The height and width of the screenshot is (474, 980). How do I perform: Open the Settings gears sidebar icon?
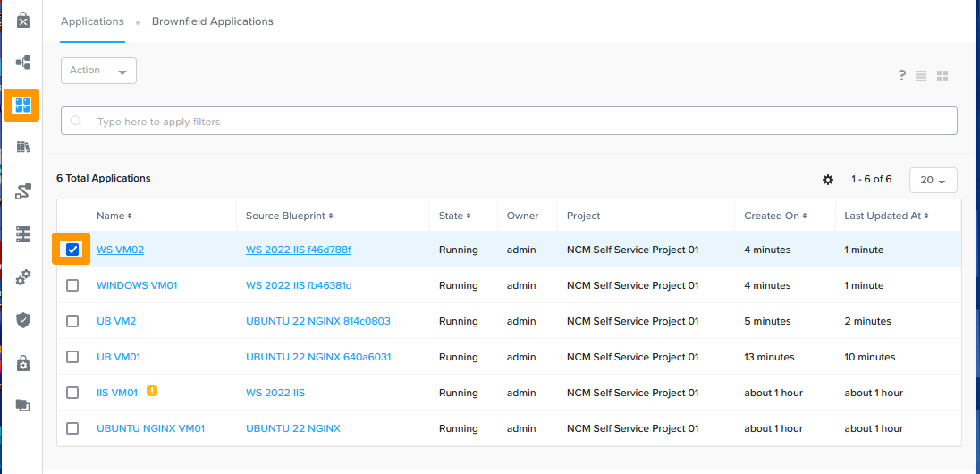23,277
